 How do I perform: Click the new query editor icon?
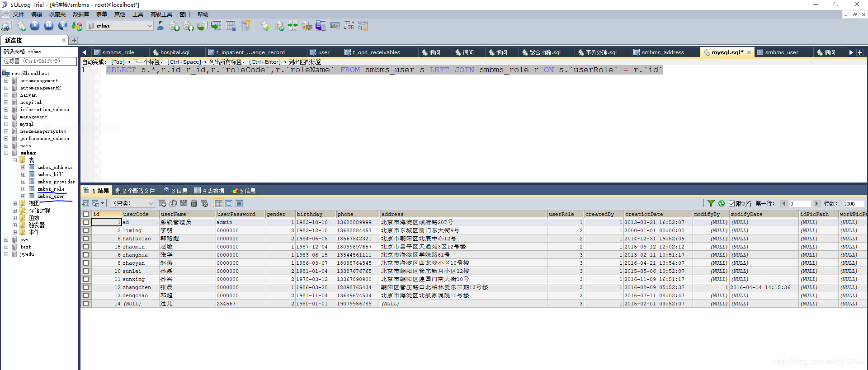[x=21, y=26]
